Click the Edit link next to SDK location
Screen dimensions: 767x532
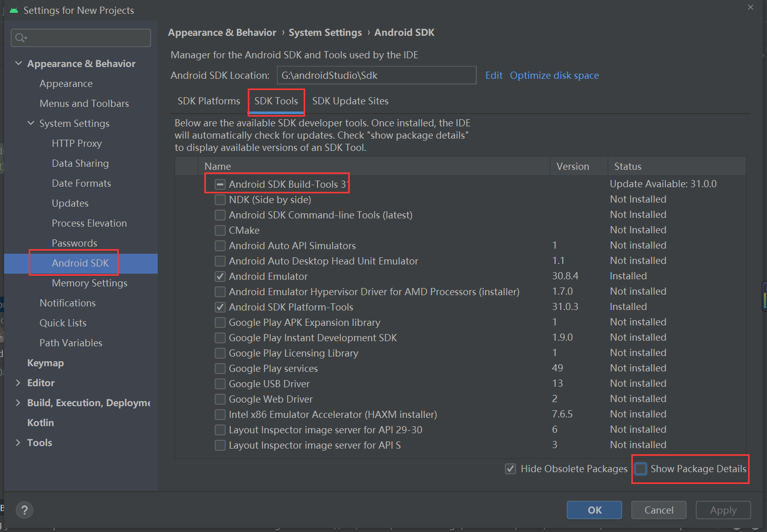(493, 75)
